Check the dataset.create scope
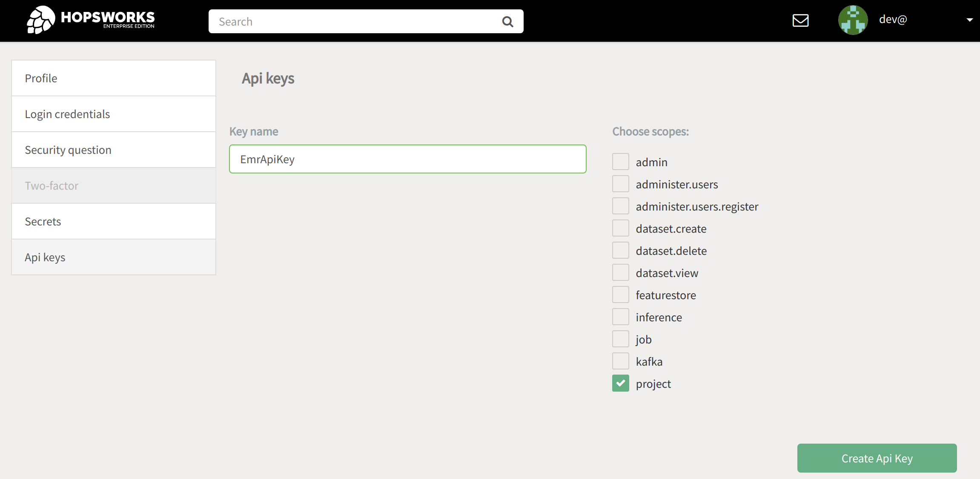 pos(620,228)
